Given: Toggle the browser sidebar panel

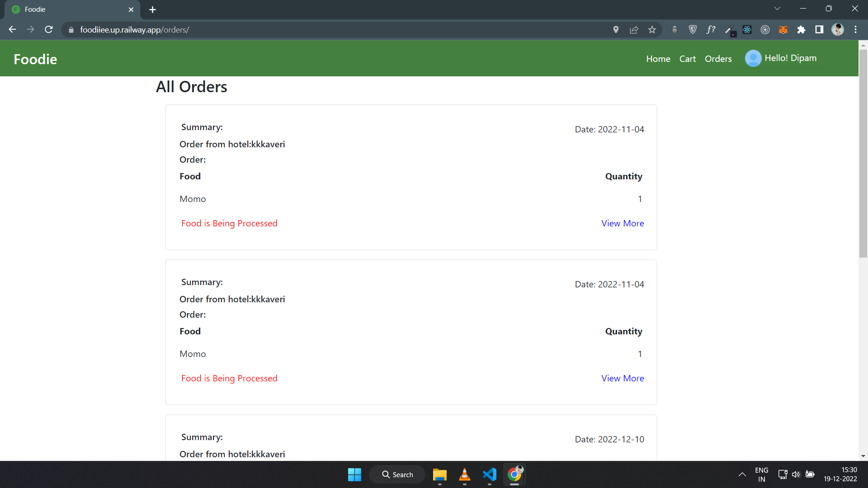Looking at the screenshot, I should pos(819,29).
